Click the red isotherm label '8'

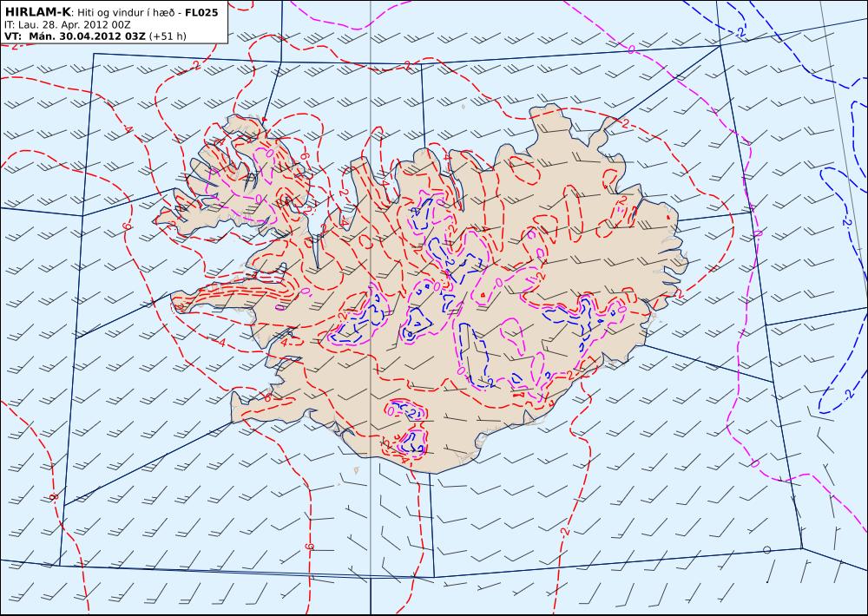coord(54,497)
